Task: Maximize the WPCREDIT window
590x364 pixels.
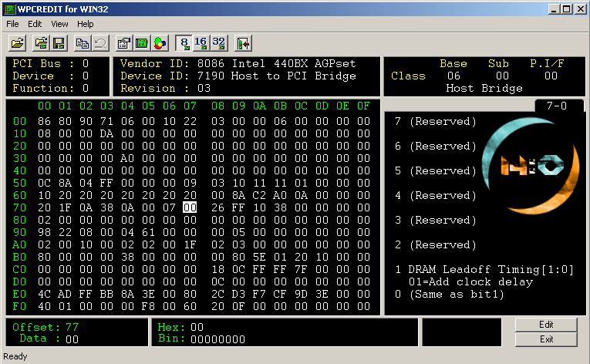Action: (566, 9)
